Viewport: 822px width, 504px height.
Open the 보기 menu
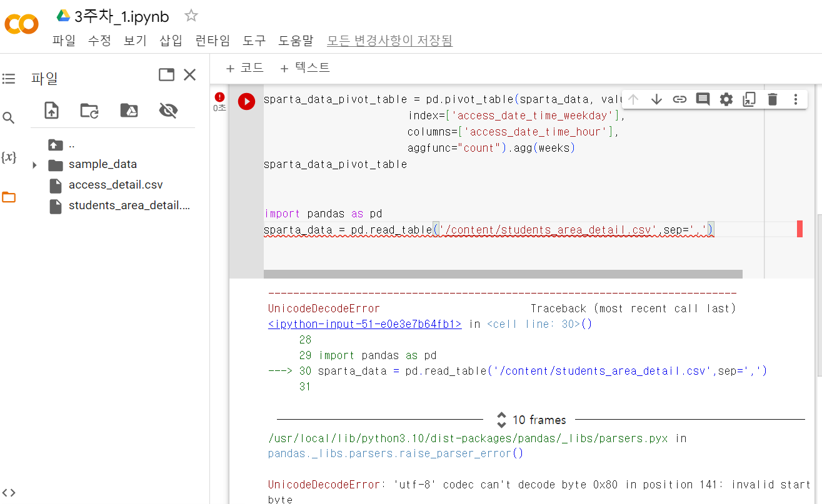[x=135, y=41]
